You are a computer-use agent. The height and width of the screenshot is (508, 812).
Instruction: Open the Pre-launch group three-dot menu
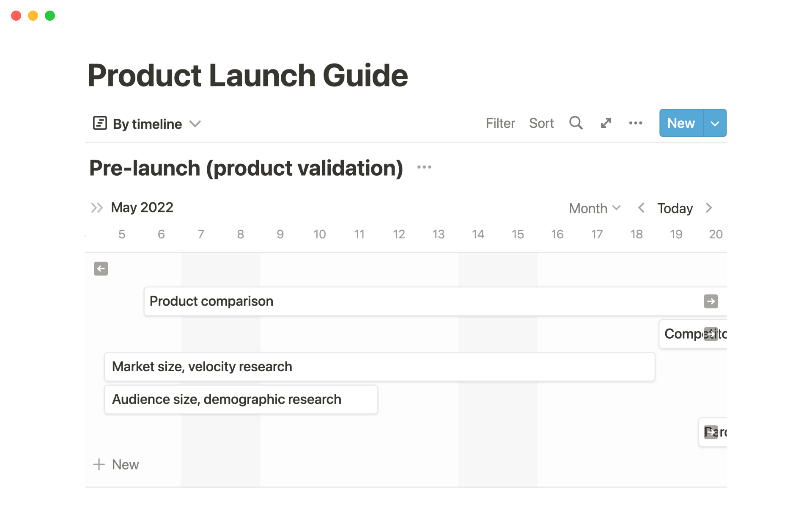424,167
